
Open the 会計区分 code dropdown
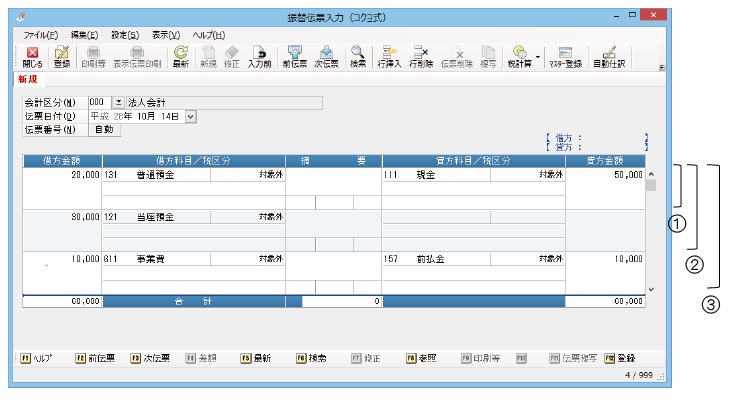(118, 102)
